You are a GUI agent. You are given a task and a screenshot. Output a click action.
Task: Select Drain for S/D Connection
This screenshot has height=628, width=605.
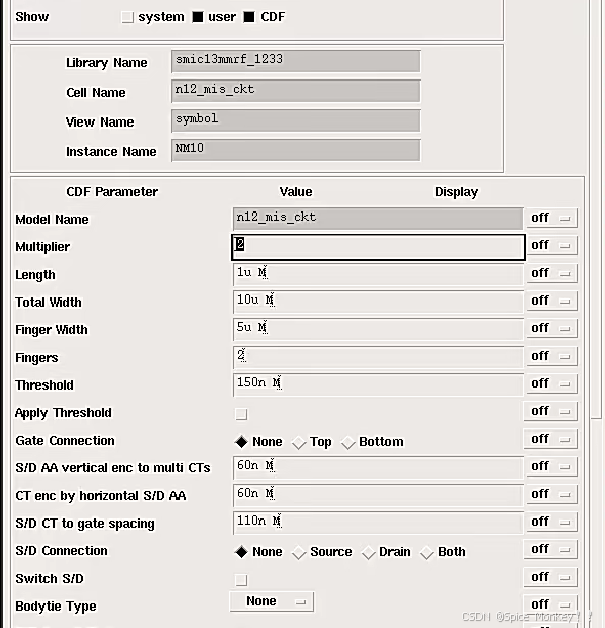click(368, 553)
